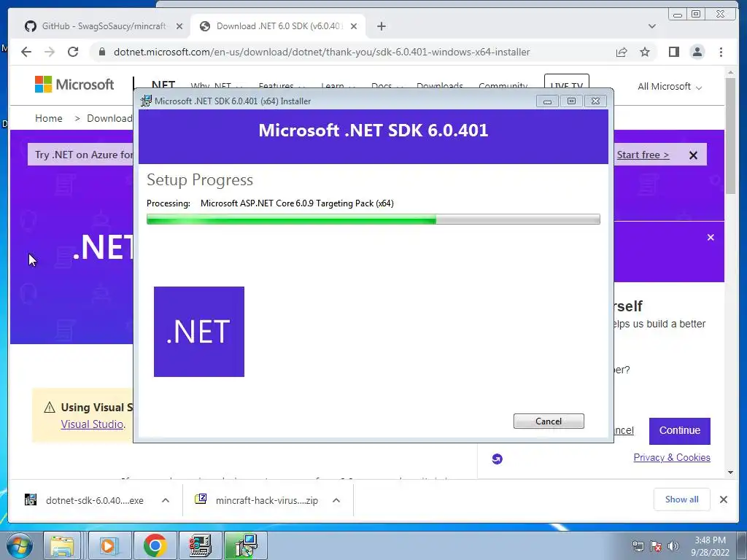Click the address bar URL
This screenshot has height=560, width=747.
322,52
